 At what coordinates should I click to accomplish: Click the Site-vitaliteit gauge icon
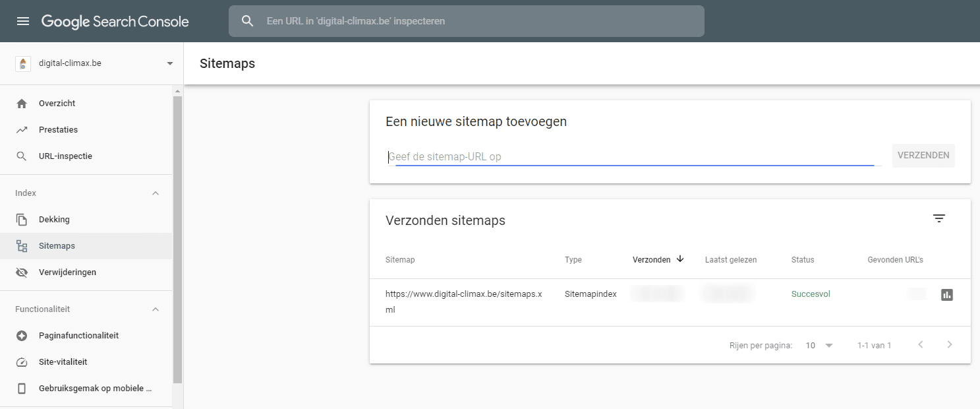click(x=22, y=362)
